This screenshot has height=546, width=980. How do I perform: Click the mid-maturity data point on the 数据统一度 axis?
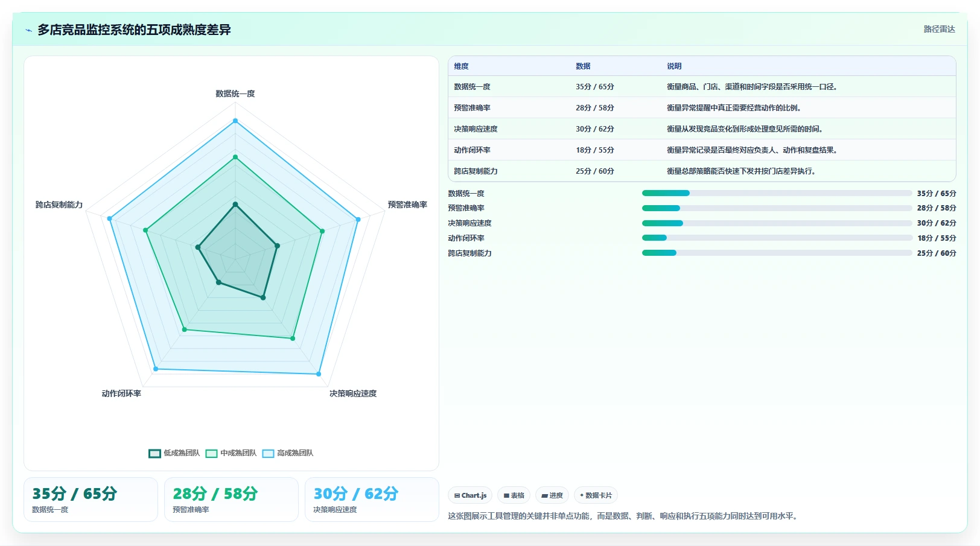235,157
